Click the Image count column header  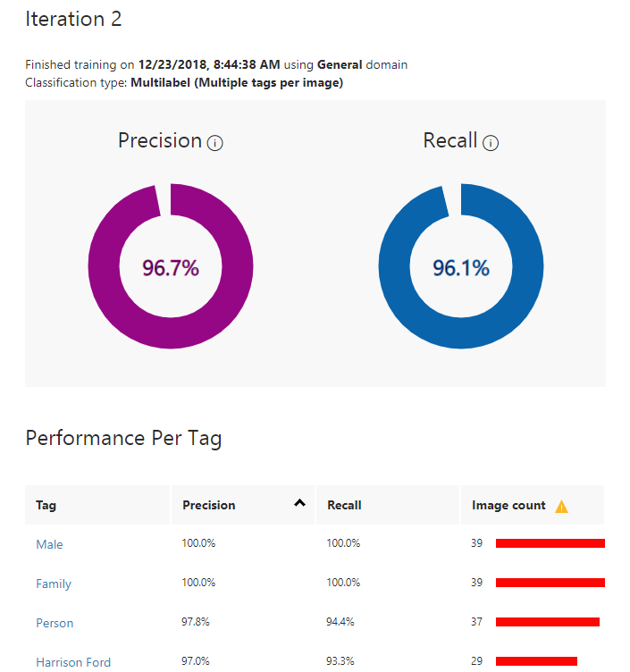[x=508, y=506]
